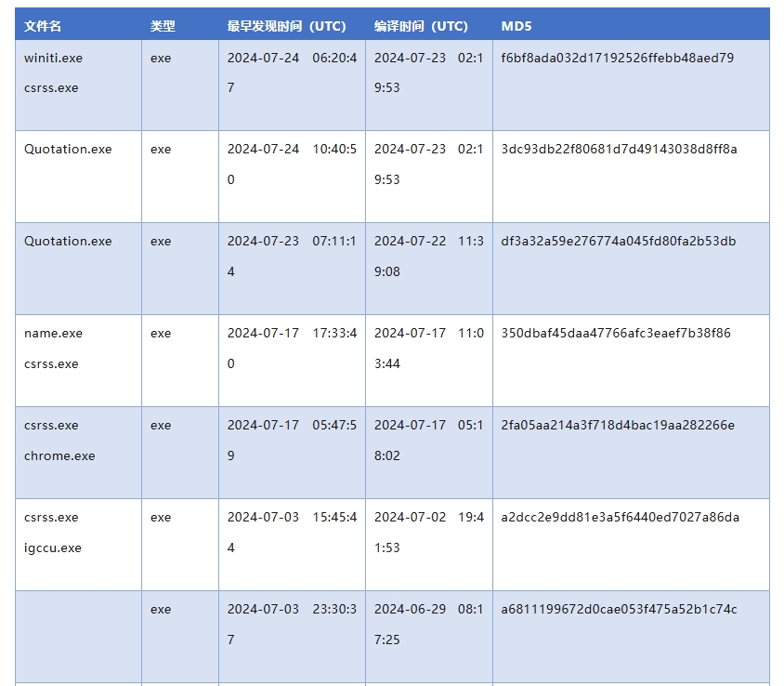Viewport: 784px width, 686px height.
Task: Click MD5 hash 2fa05aa214a3f718d4bac19aa282266e
Action: coord(618,425)
